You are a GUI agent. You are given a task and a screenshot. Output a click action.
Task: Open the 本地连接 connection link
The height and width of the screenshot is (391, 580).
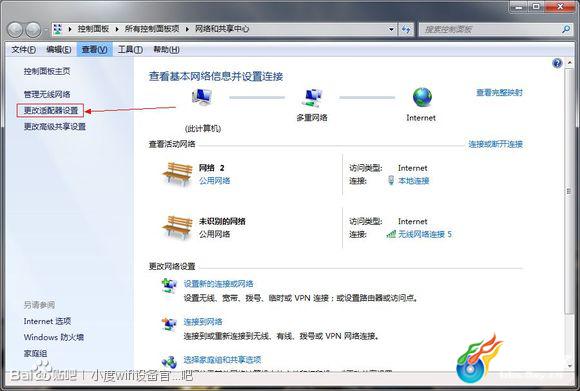coord(414,181)
